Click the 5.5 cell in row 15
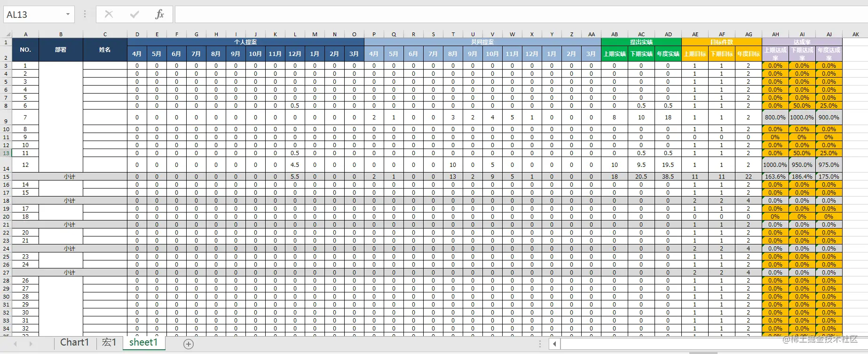 [295, 177]
